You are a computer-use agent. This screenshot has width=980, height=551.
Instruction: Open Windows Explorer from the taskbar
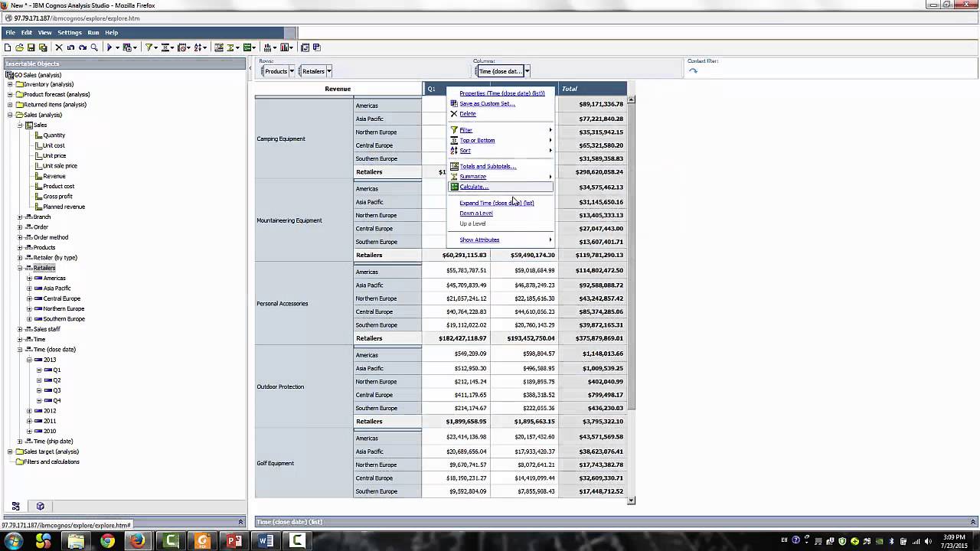pos(76,541)
